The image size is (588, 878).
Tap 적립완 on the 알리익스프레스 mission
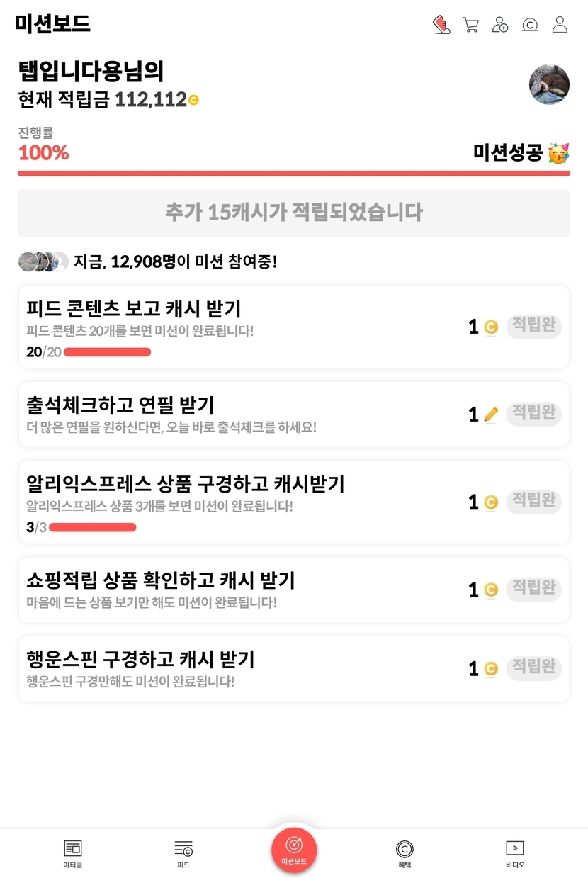click(x=533, y=501)
